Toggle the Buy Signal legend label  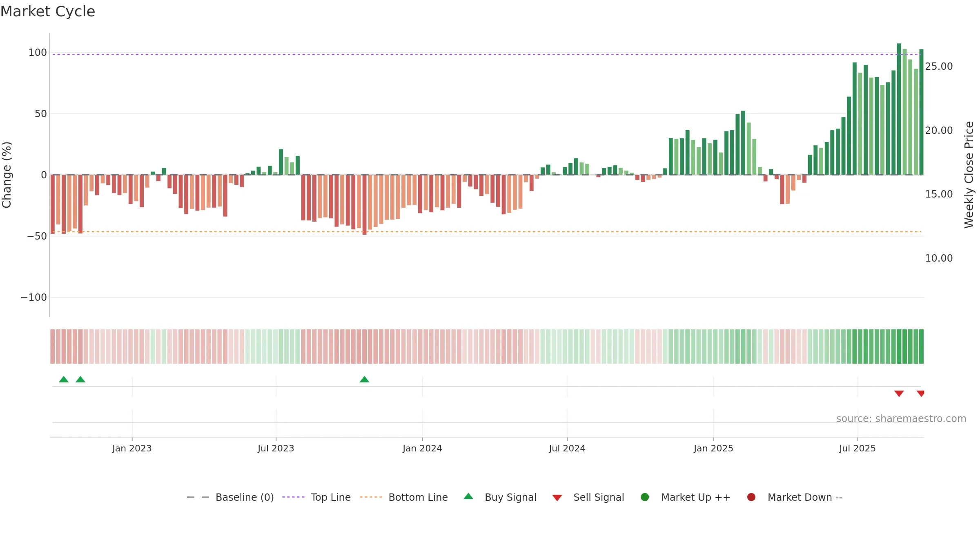(510, 497)
